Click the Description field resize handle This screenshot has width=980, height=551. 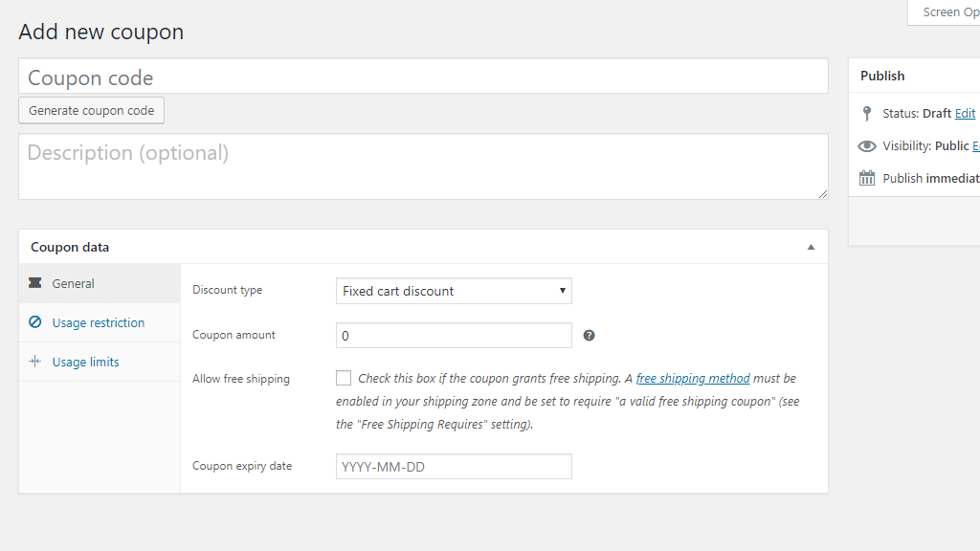click(x=822, y=194)
